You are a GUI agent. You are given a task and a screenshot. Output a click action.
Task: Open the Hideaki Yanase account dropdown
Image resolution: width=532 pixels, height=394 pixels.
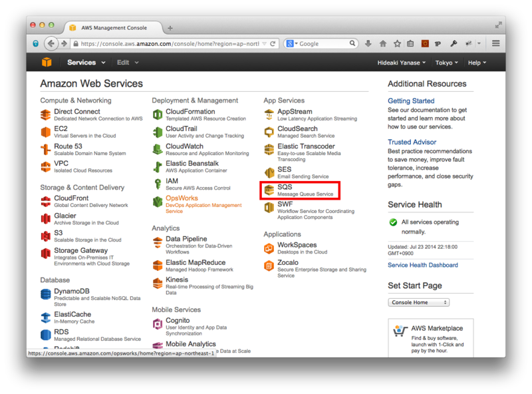402,63
